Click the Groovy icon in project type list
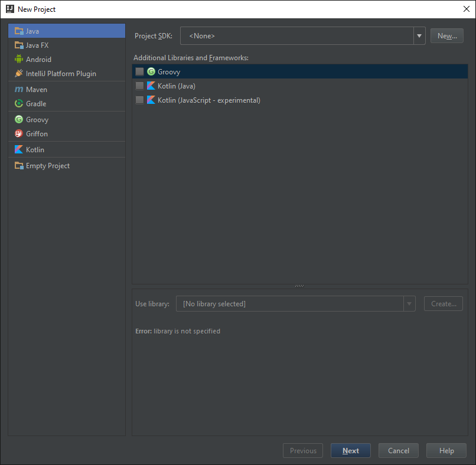The image size is (476, 465). 19,120
